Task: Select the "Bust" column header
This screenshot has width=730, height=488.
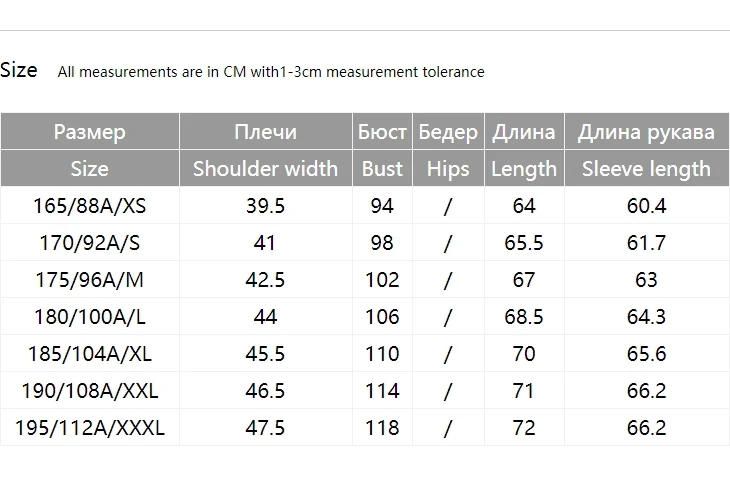Action: pos(382,169)
